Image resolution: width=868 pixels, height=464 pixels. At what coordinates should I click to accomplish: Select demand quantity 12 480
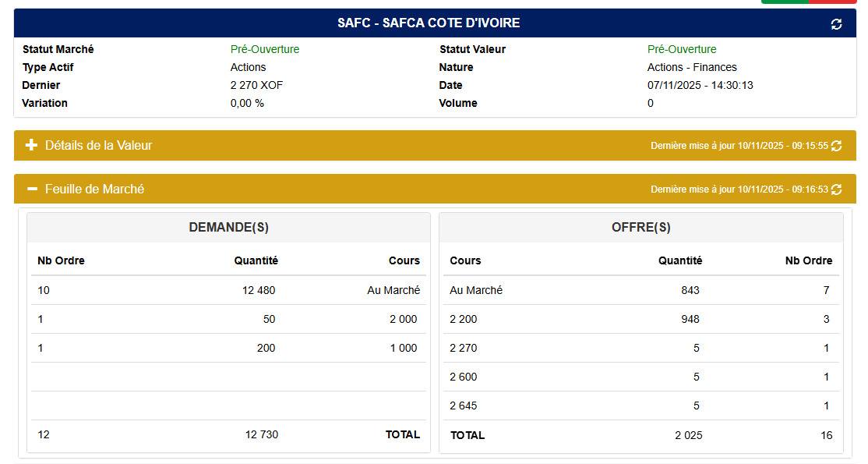[x=259, y=290]
